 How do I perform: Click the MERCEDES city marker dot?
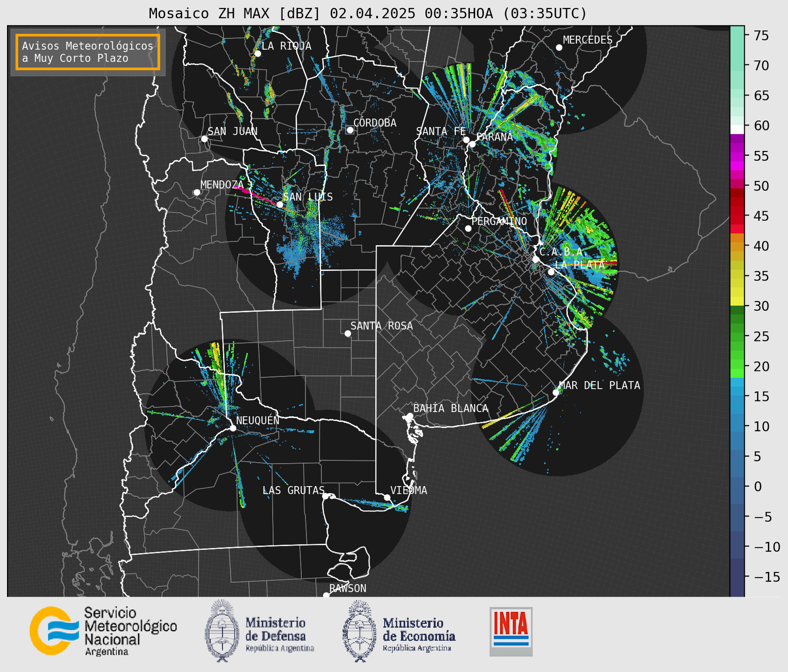point(559,48)
